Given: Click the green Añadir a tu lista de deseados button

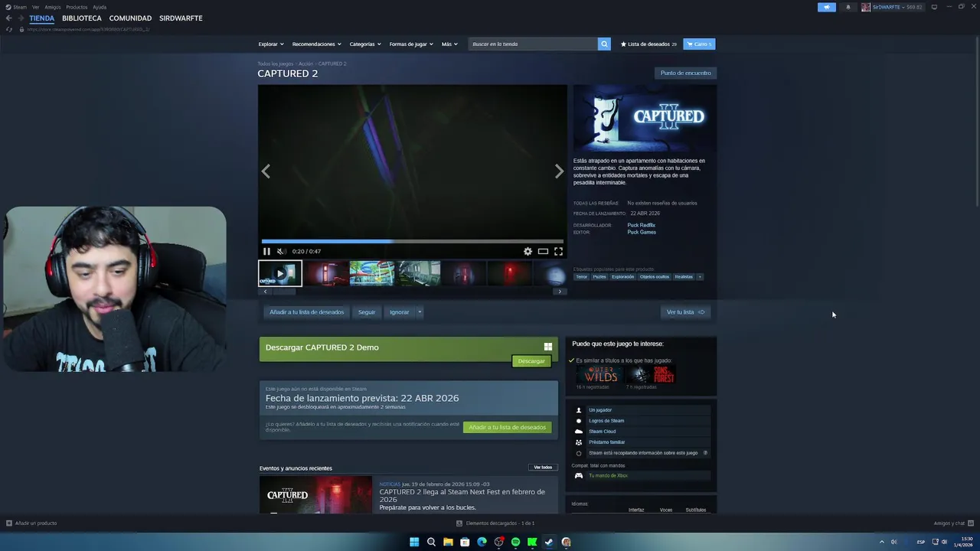Looking at the screenshot, I should coord(507,427).
